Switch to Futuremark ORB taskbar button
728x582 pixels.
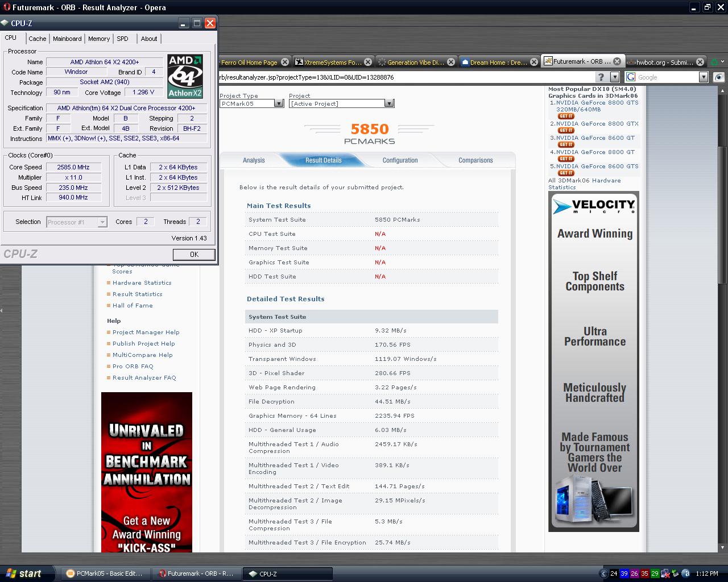click(x=197, y=574)
